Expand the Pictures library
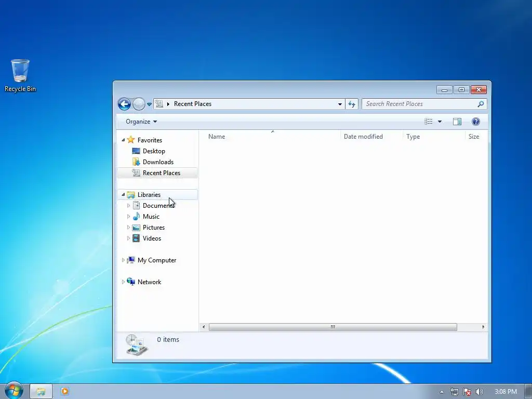This screenshot has width=532, height=399. coord(129,228)
